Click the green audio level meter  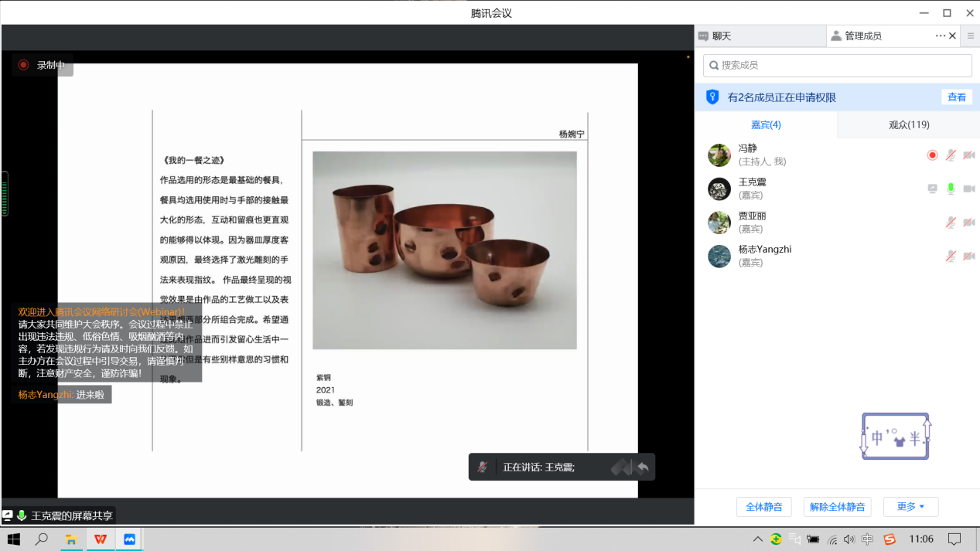[x=5, y=193]
